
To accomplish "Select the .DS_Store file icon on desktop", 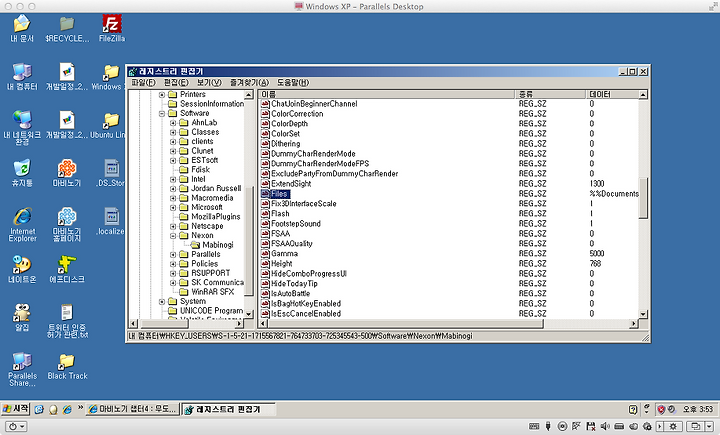I will [x=111, y=173].
